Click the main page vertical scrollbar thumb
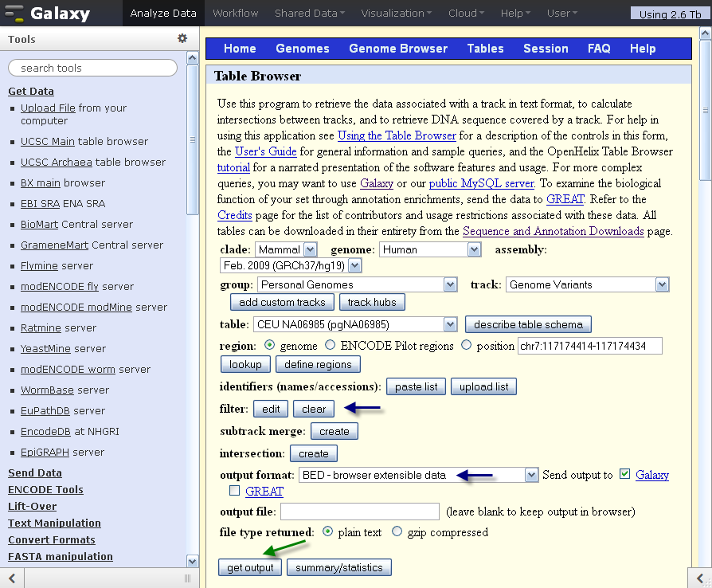 coord(705,111)
